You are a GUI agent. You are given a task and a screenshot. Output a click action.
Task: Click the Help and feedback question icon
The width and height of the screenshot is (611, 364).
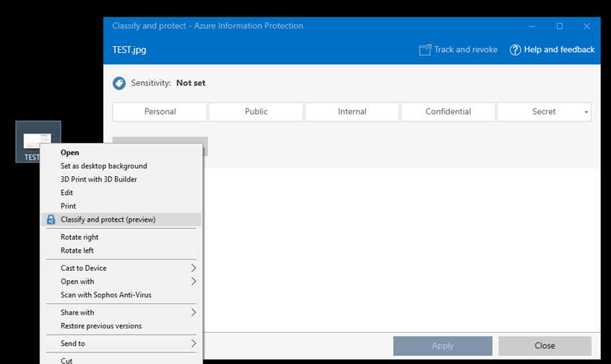[x=515, y=50]
